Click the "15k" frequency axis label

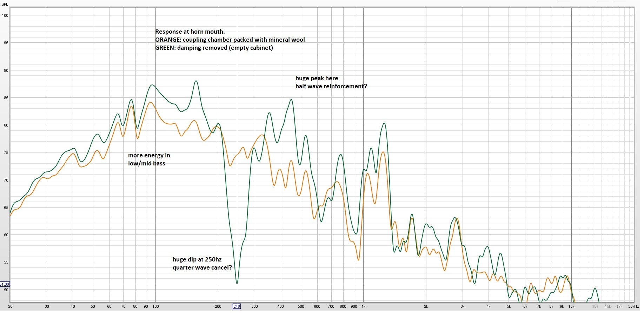click(608, 306)
